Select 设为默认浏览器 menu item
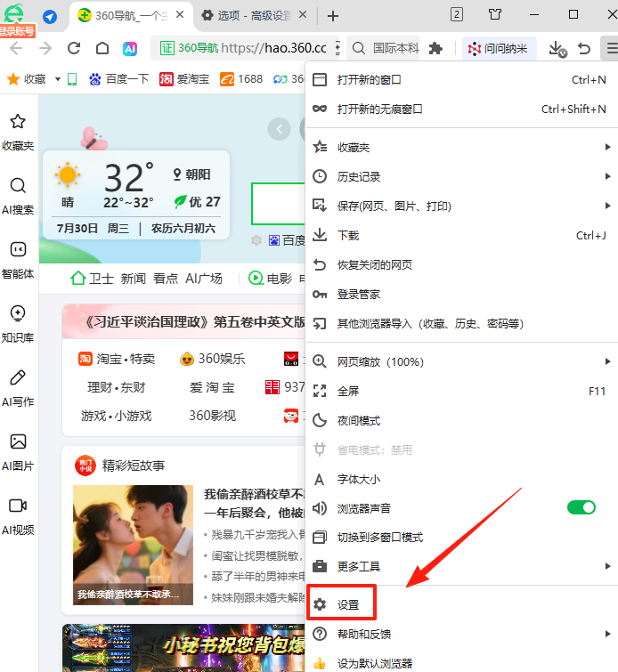This screenshot has height=672, width=618. tap(462, 663)
